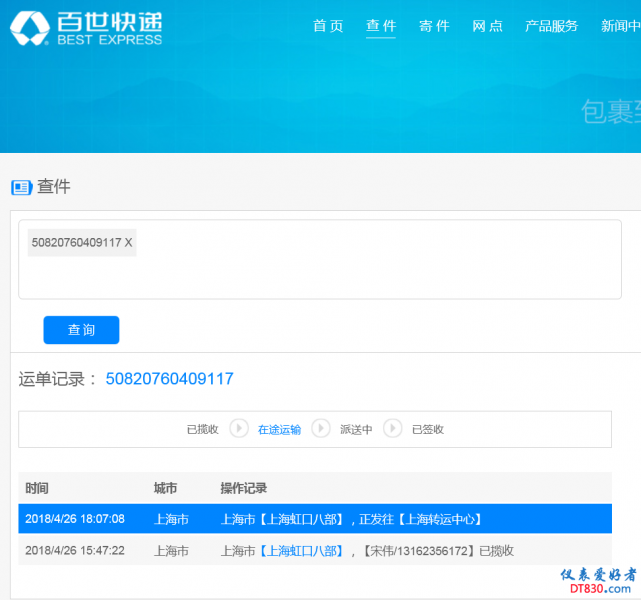
Task: Select the 已签收 status step
Action: (427, 429)
